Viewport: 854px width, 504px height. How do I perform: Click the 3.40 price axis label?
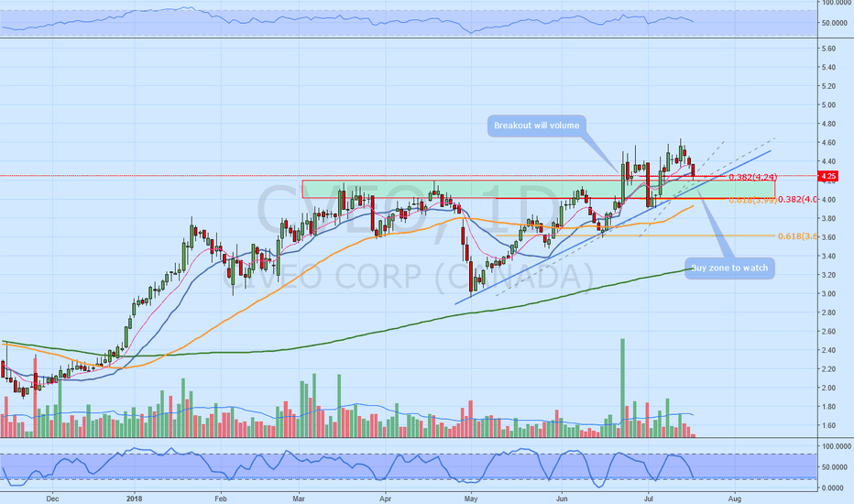pyautogui.click(x=827, y=256)
